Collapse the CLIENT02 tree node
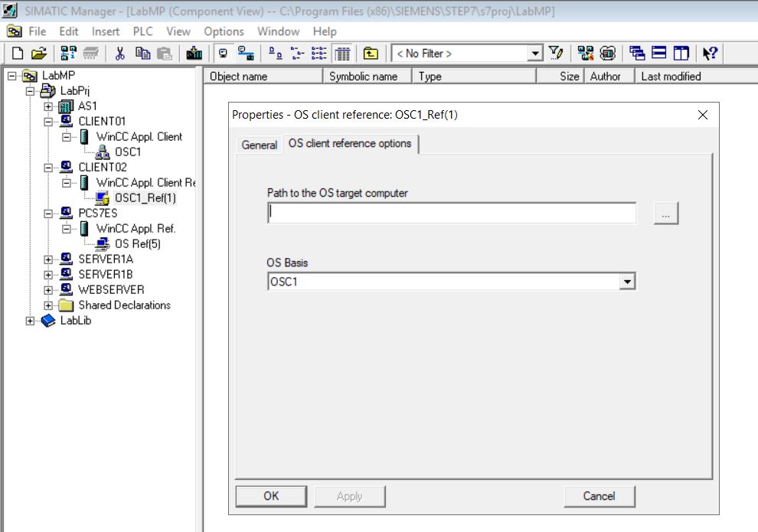 pyautogui.click(x=48, y=168)
